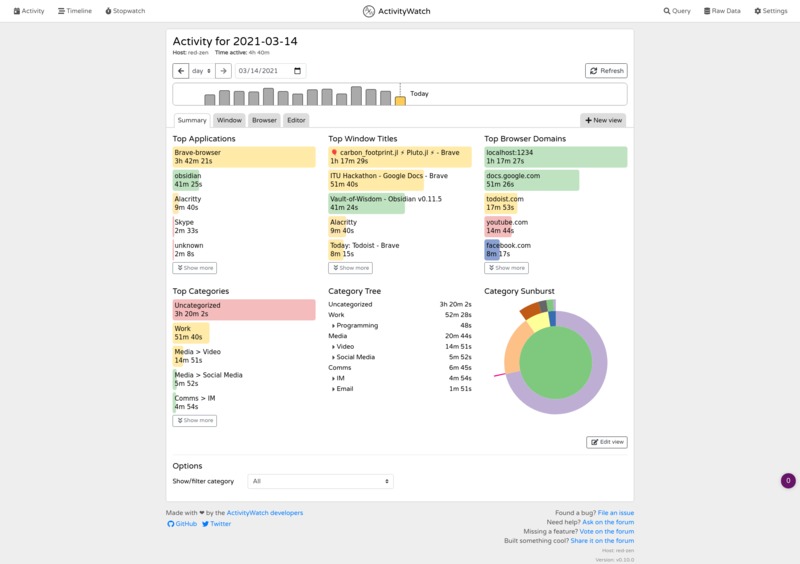Expand Email in Category Tree
The width and height of the screenshot is (800, 564).
[342, 389]
